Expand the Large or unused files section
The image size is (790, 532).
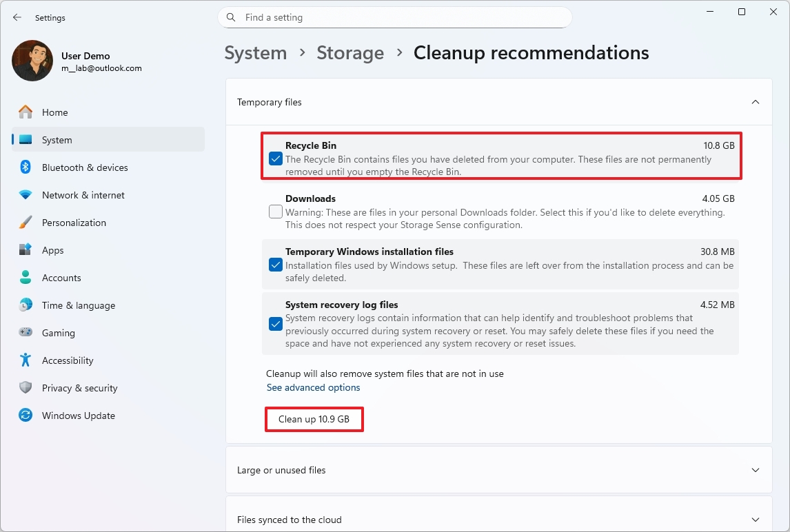click(755, 470)
